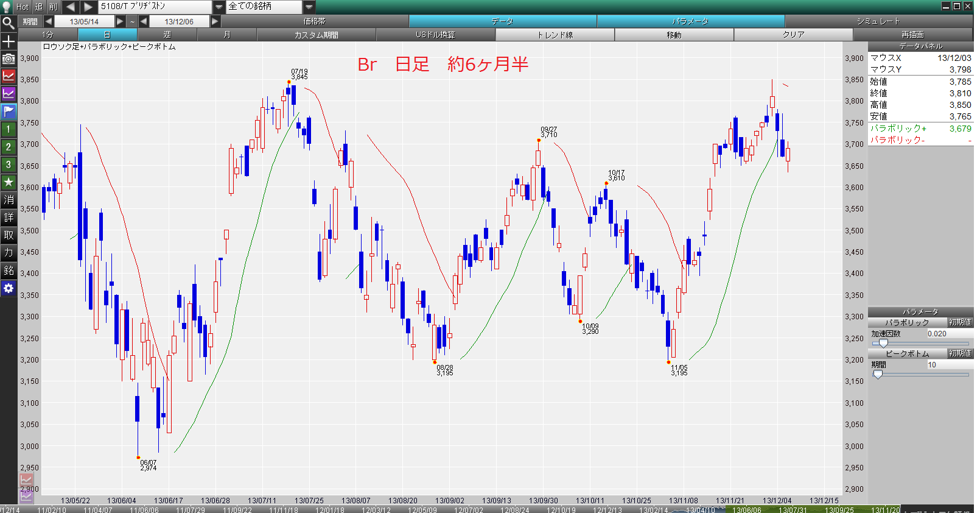The width and height of the screenshot is (980, 513).
Task: Select the blue flag marker icon
Action: click(9, 111)
